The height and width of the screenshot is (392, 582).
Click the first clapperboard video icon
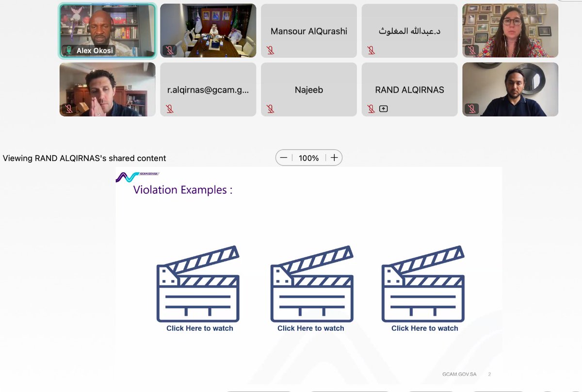pos(198,284)
